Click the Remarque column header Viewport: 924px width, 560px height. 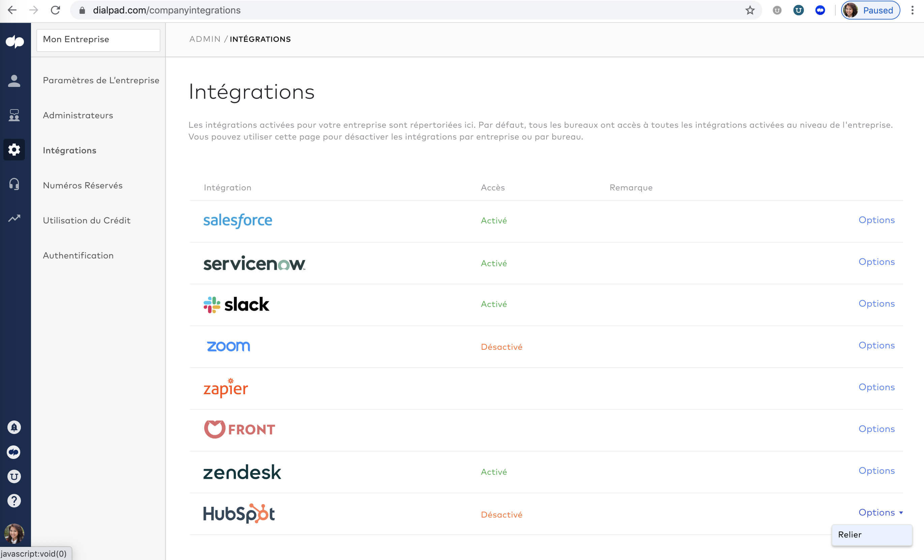click(631, 188)
